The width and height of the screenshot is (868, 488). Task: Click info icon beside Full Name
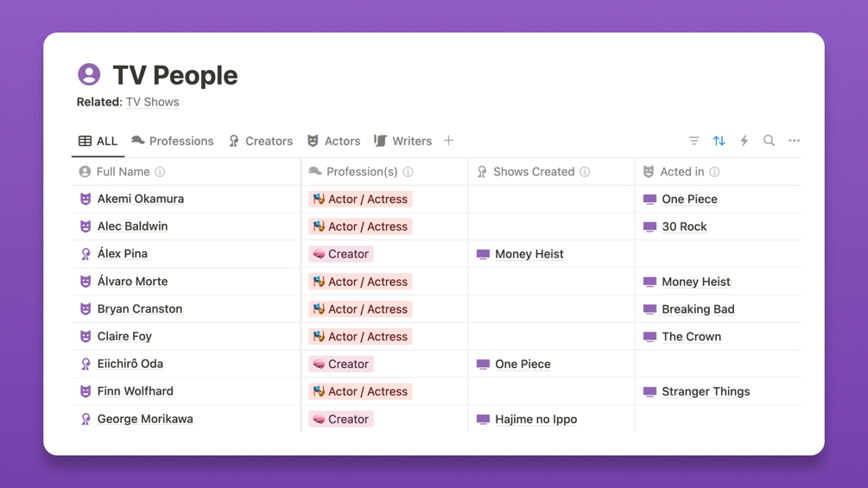[160, 172]
